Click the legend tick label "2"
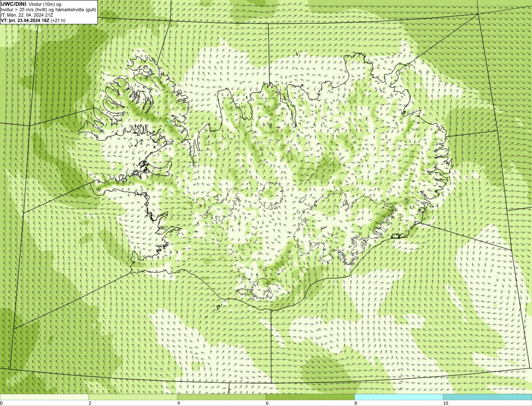532x406 pixels. click(x=90, y=403)
